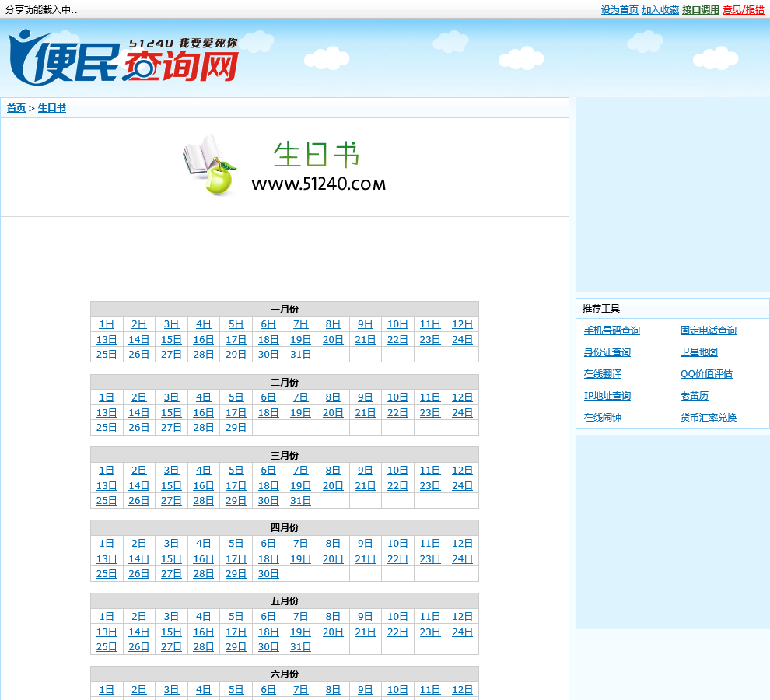Select 26日 under 三月份
This screenshot has width=770, height=700.
click(x=139, y=501)
